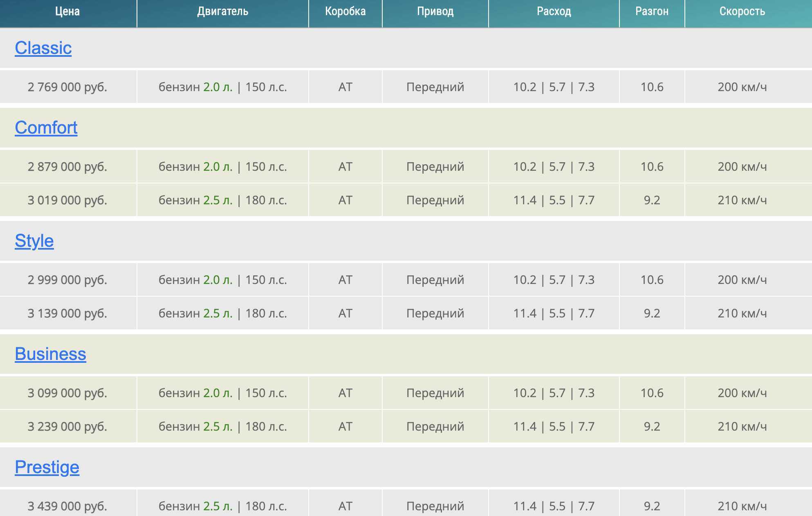
Task: Open the Prestige trim link
Action: (x=47, y=467)
